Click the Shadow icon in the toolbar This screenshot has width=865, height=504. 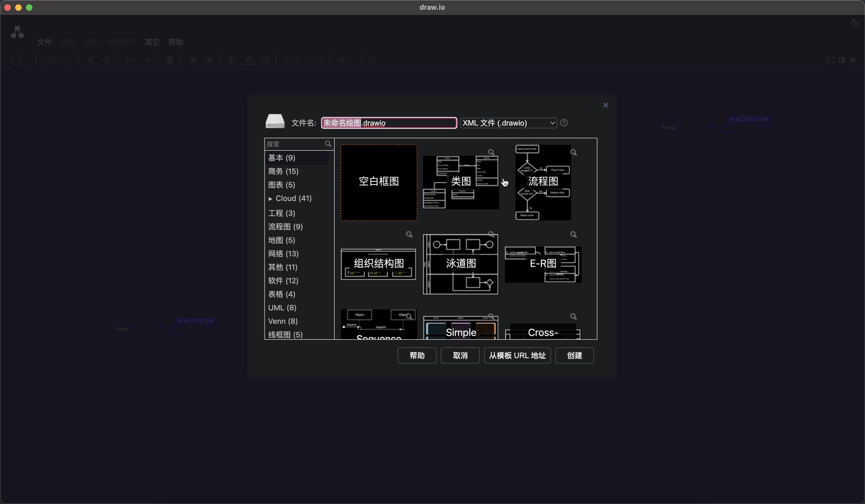pyautogui.click(x=265, y=61)
